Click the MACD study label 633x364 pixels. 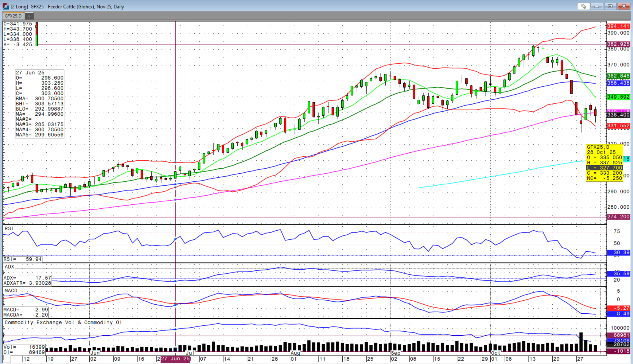click(11, 291)
